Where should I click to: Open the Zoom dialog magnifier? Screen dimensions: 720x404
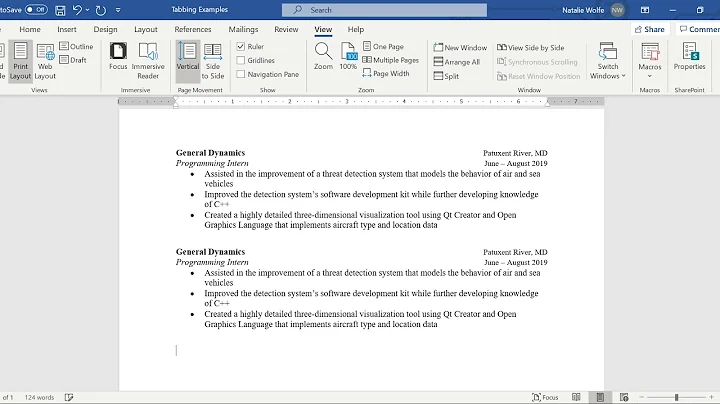click(x=323, y=56)
